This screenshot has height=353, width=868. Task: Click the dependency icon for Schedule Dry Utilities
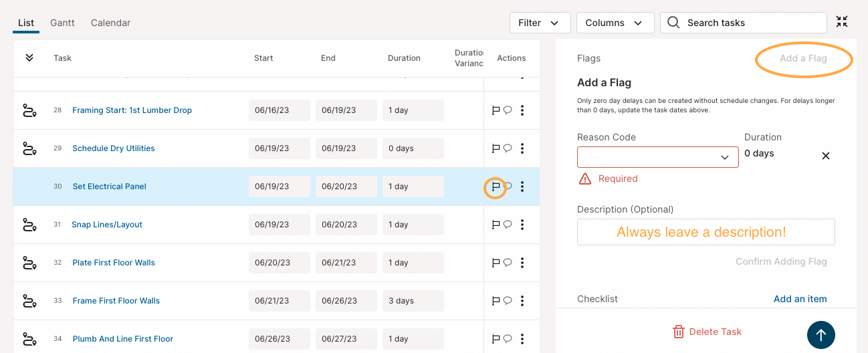tap(29, 148)
